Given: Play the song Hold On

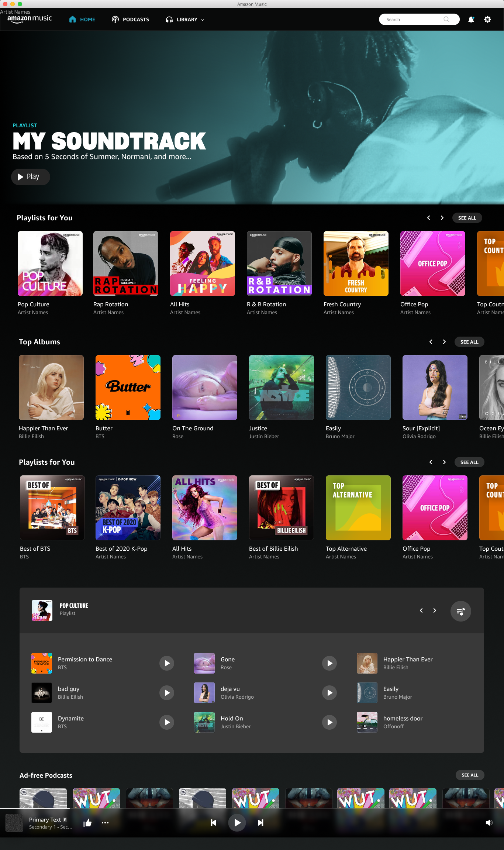Looking at the screenshot, I should coord(329,722).
